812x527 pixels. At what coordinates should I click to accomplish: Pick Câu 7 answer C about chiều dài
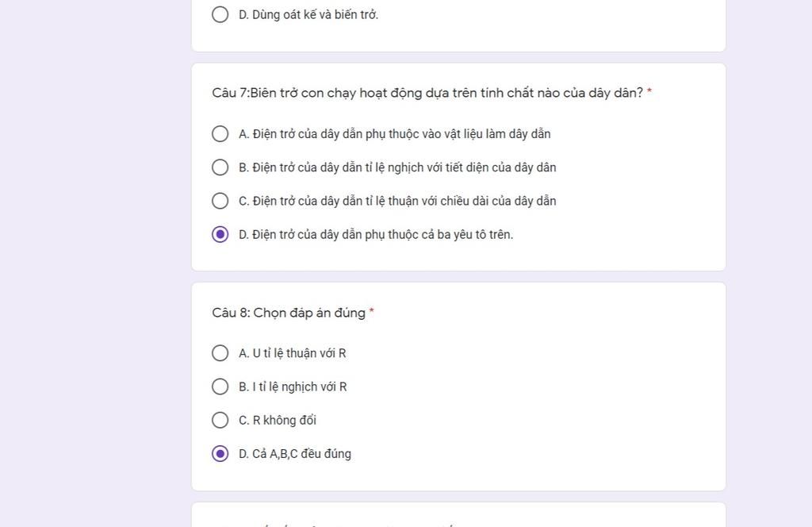pyautogui.click(x=220, y=201)
